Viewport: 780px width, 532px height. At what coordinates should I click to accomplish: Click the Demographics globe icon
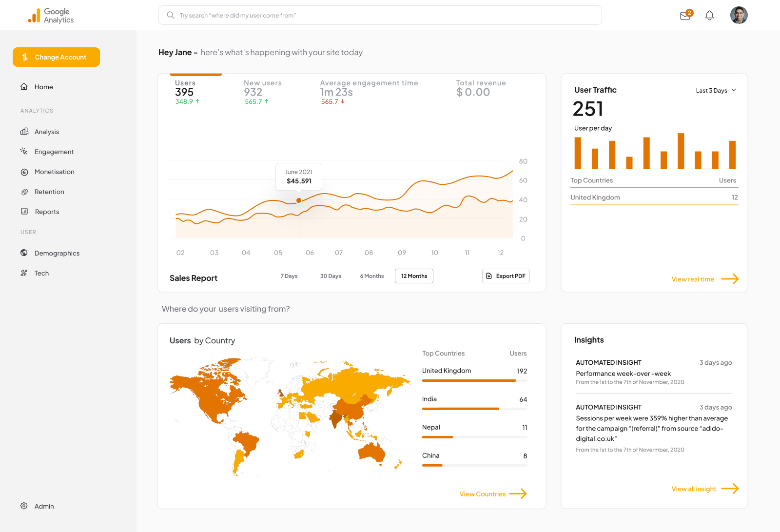click(24, 253)
